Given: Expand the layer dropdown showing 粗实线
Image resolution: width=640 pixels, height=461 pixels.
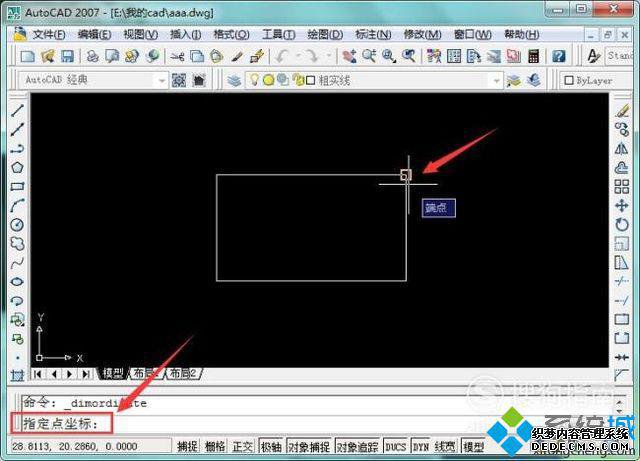Looking at the screenshot, I should click(x=497, y=80).
